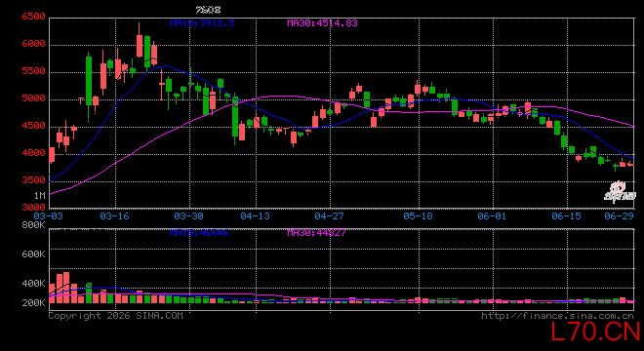The image size is (644, 351).
Task: Select the 4000 price axis label
Action: [x=34, y=153]
